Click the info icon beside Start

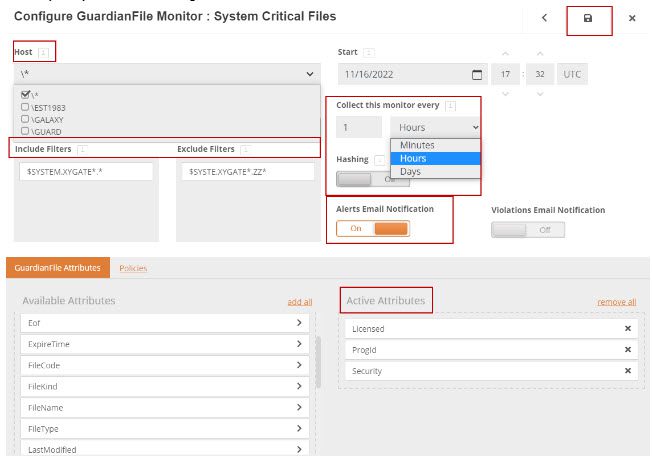coord(368,53)
